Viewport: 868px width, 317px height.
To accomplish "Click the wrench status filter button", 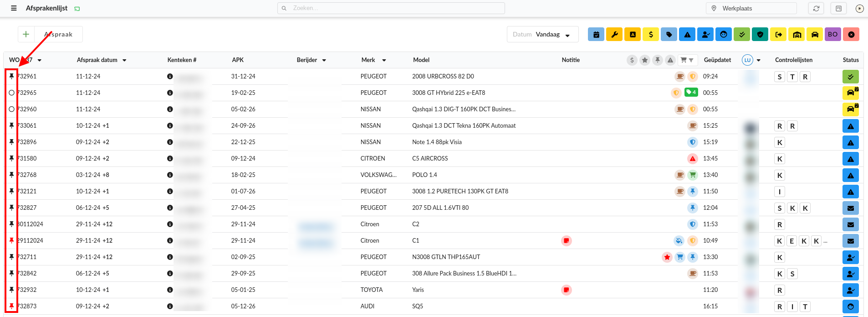I will [614, 34].
